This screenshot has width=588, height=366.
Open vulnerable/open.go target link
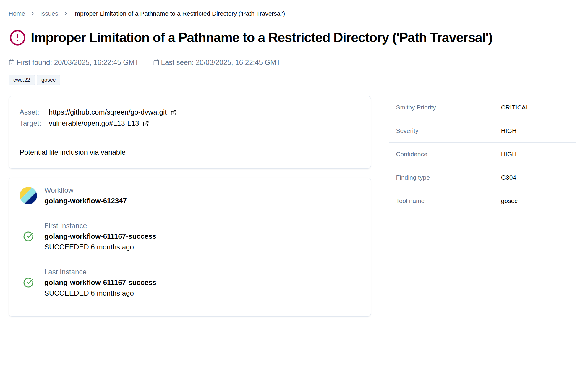pos(94,123)
